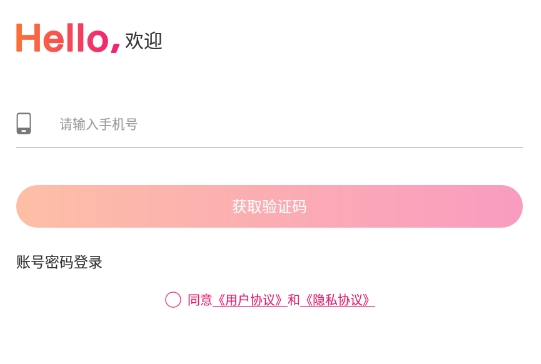Viewport: 541px width, 364px height.
Task: Click the 同意 label beside the circle
Action: 200,300
